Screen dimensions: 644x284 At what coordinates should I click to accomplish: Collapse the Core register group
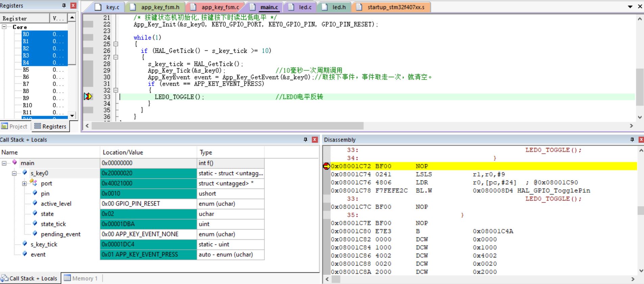(4, 27)
